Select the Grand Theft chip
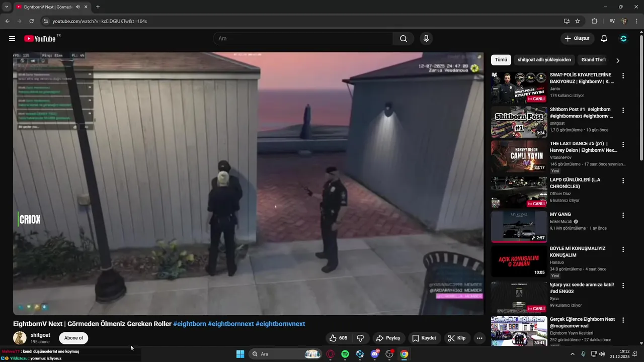644x362 pixels. click(x=594, y=60)
